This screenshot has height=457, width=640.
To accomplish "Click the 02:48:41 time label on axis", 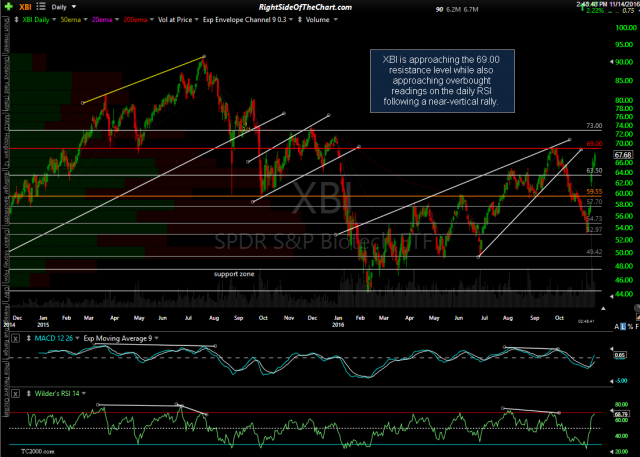I will coord(586,321).
